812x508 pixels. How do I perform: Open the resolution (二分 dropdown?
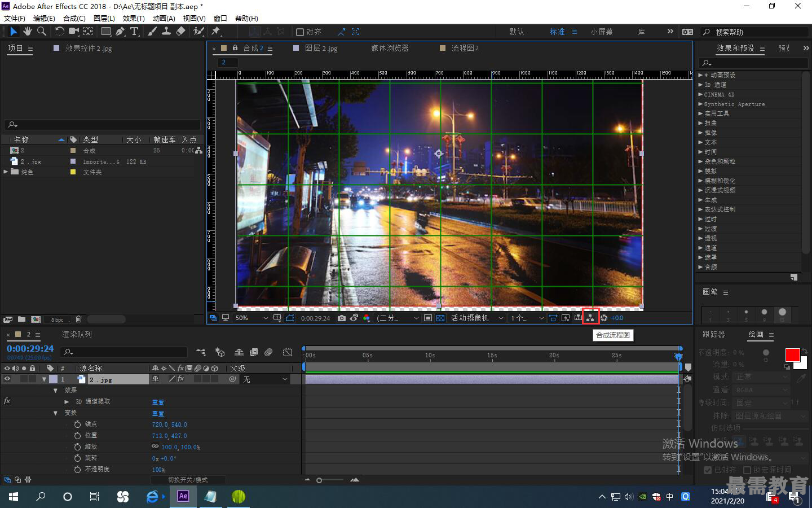398,318
